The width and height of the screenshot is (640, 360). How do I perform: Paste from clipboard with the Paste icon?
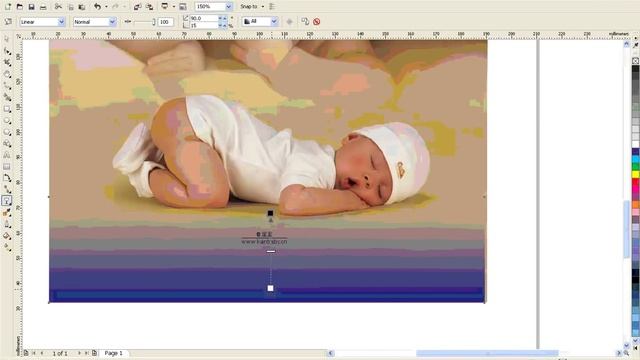[82, 7]
